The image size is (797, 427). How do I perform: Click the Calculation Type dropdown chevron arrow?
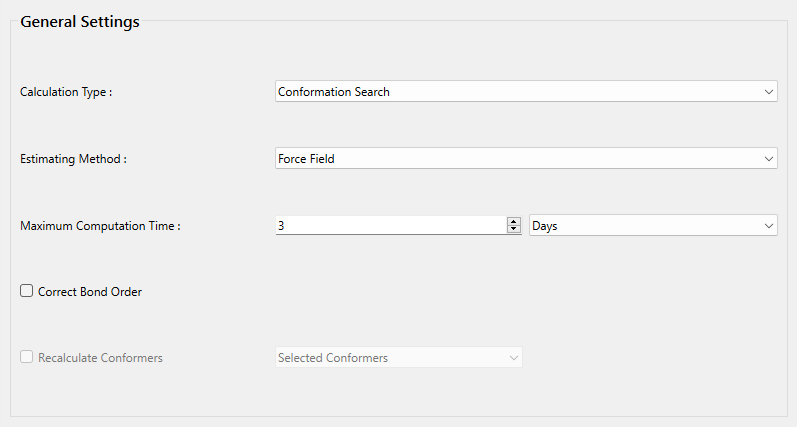[768, 92]
